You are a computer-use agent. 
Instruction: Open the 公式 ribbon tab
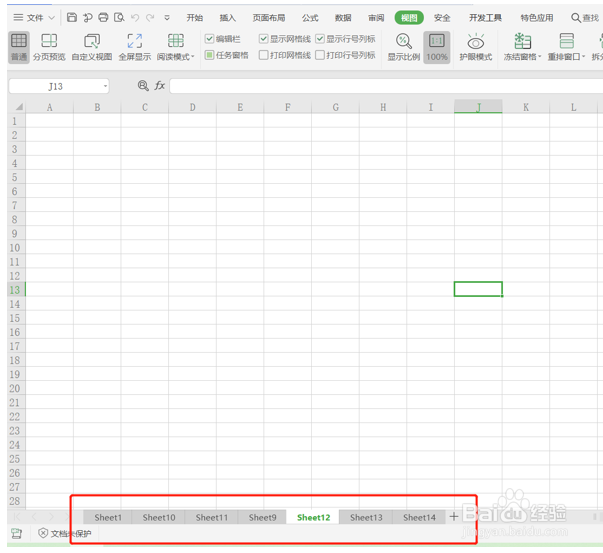[x=310, y=18]
